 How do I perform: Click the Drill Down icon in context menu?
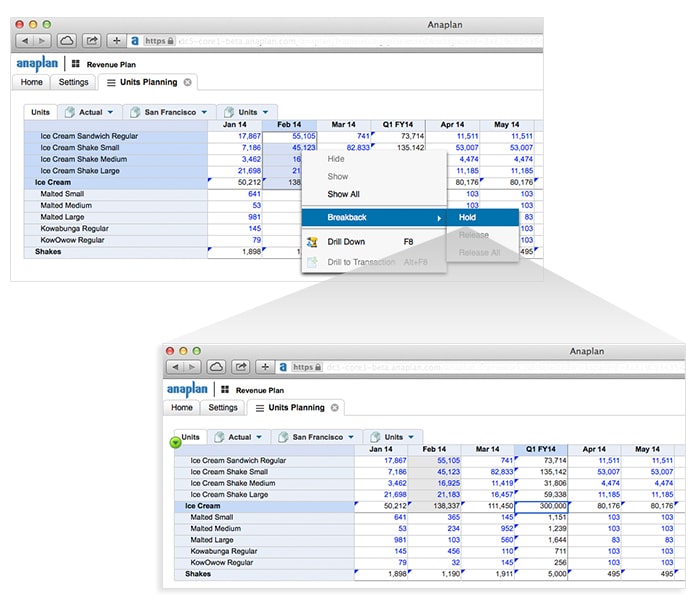[312, 242]
